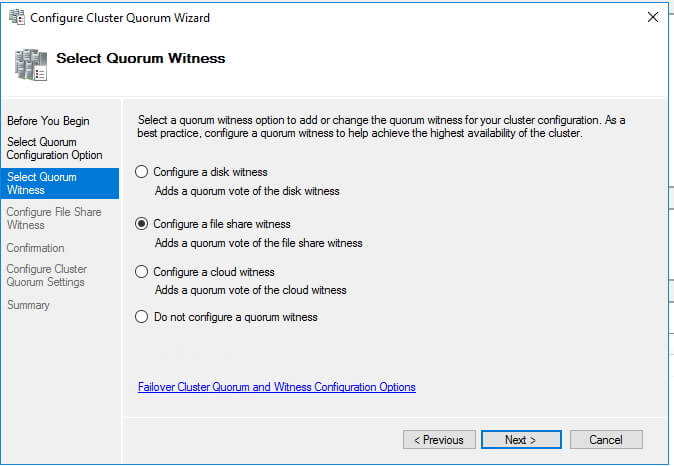Close the Configure Cluster Quorum Wizard window
Screen dimensions: 674x466
click(652, 18)
